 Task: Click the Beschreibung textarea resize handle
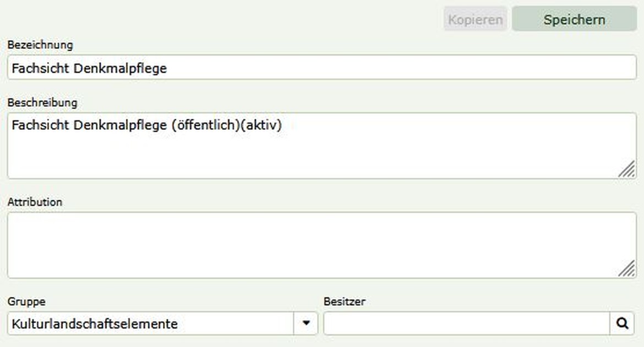coord(626,170)
